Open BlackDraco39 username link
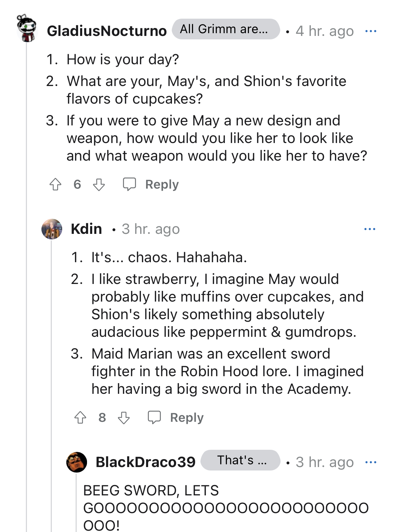 pyautogui.click(x=146, y=462)
